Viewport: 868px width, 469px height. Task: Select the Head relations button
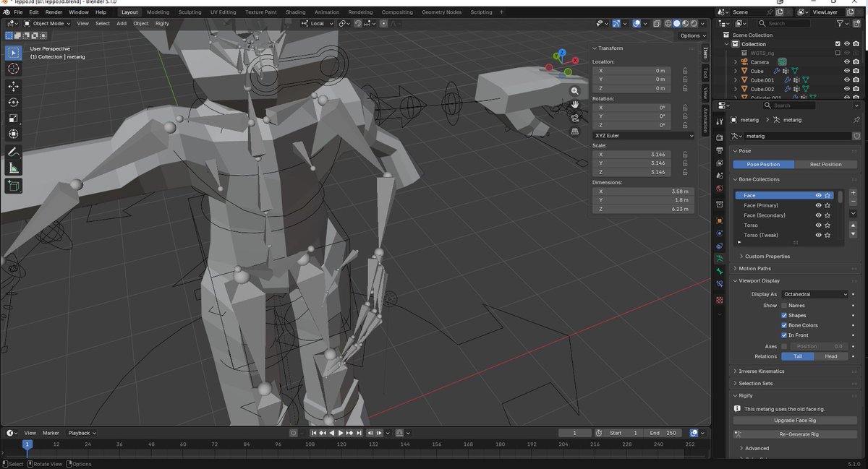pos(831,356)
